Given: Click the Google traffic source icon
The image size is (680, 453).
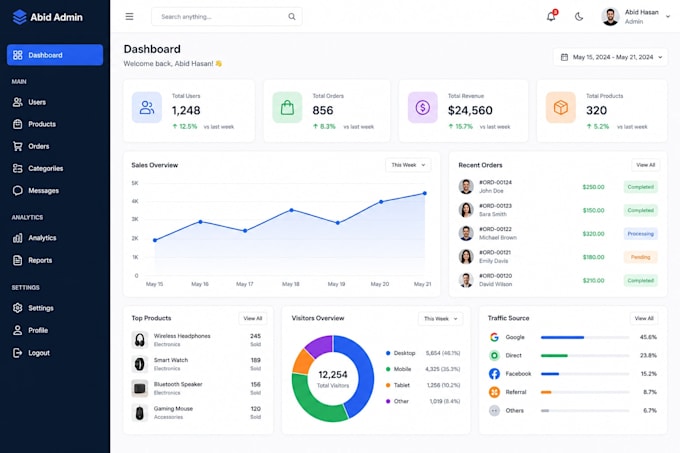Looking at the screenshot, I should (494, 337).
